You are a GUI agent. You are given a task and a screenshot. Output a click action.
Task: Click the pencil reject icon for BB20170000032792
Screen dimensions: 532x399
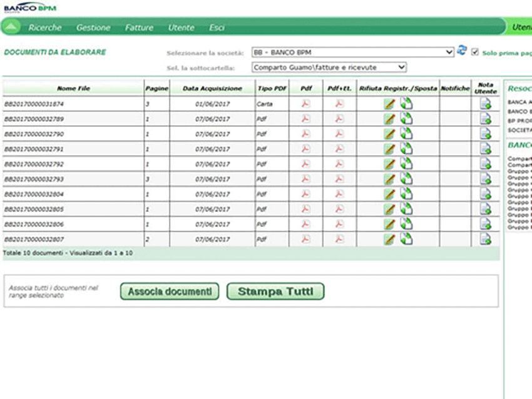tap(389, 164)
